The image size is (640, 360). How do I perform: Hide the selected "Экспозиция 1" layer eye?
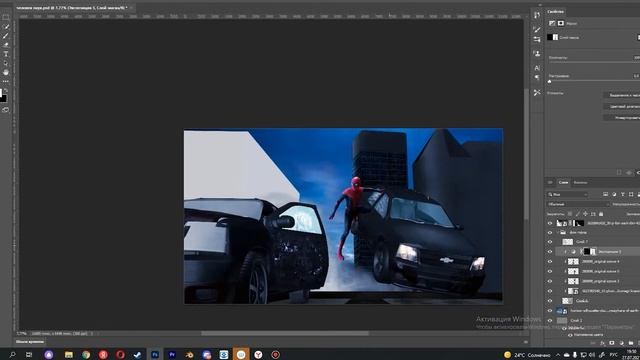550,252
